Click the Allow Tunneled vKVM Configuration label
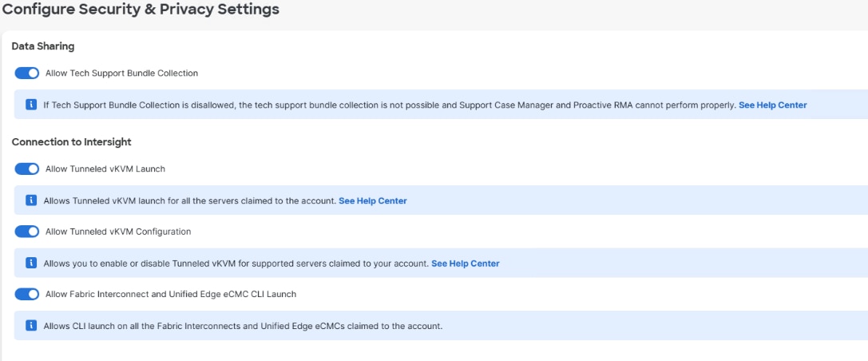This screenshot has height=361, width=868. coord(118,232)
